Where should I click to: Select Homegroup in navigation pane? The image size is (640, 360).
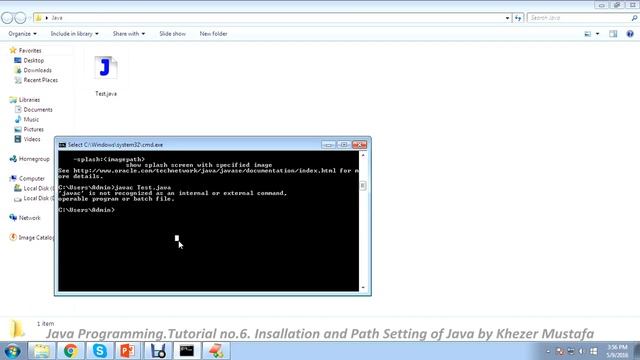(29, 159)
